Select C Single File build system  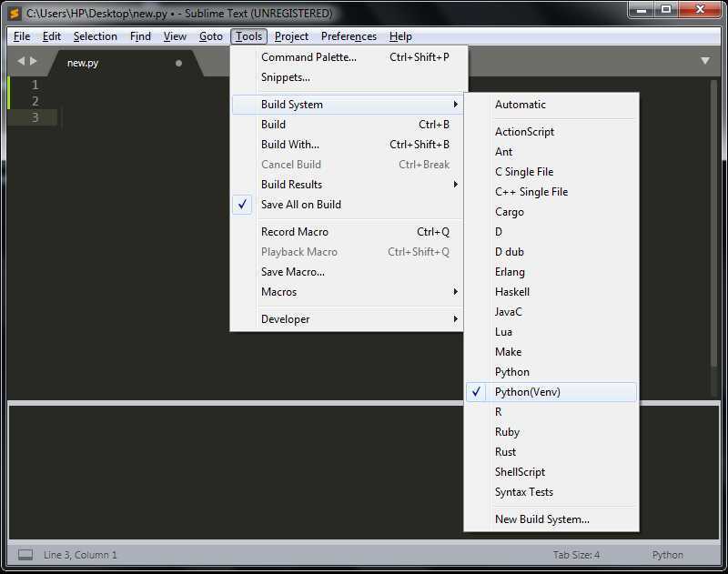pos(551,172)
